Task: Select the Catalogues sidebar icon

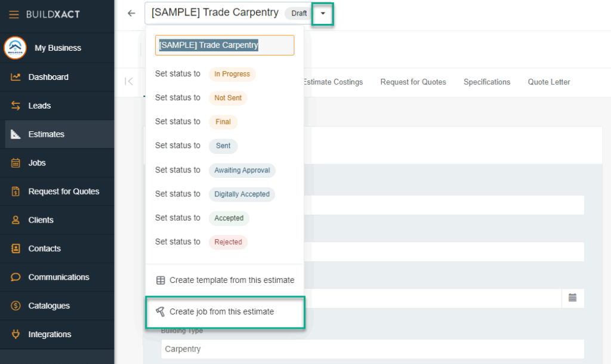Action: click(x=50, y=306)
